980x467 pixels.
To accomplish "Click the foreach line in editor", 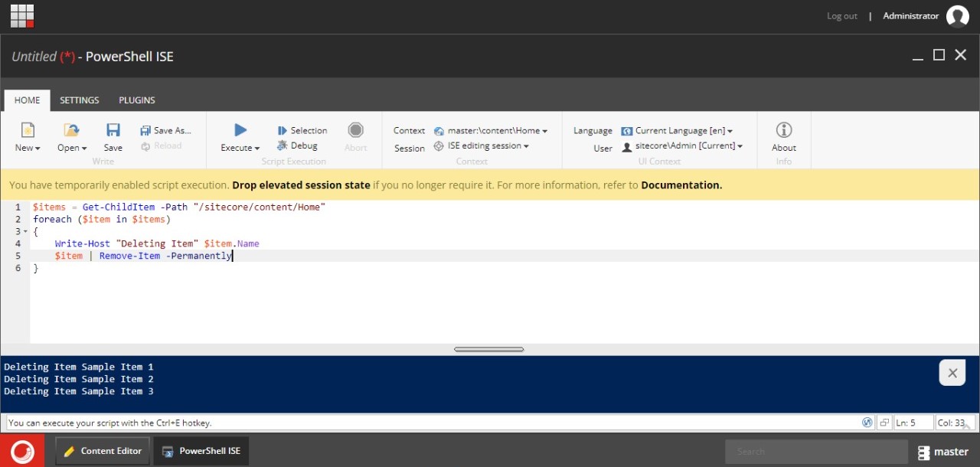I will point(101,219).
